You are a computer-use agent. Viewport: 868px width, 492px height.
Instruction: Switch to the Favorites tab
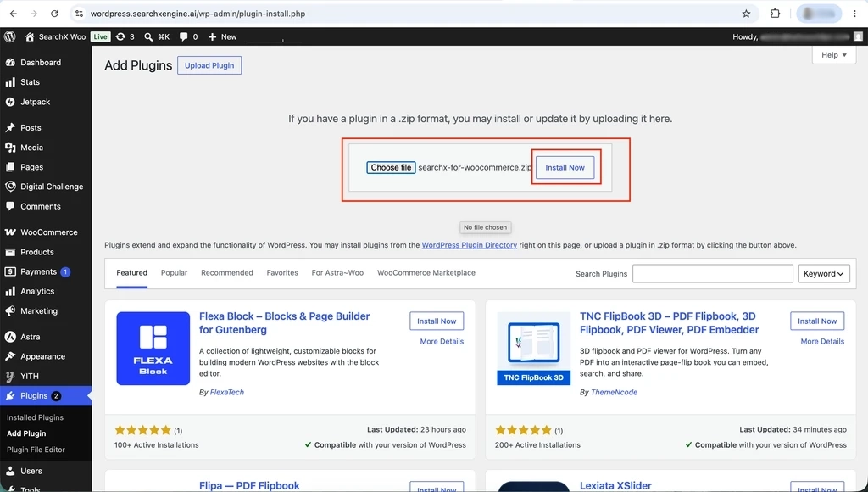pos(282,272)
